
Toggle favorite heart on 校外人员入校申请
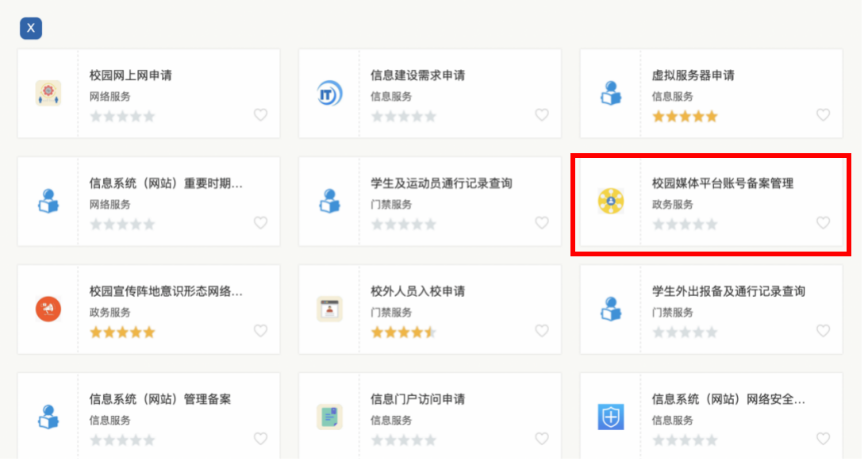coord(542,331)
